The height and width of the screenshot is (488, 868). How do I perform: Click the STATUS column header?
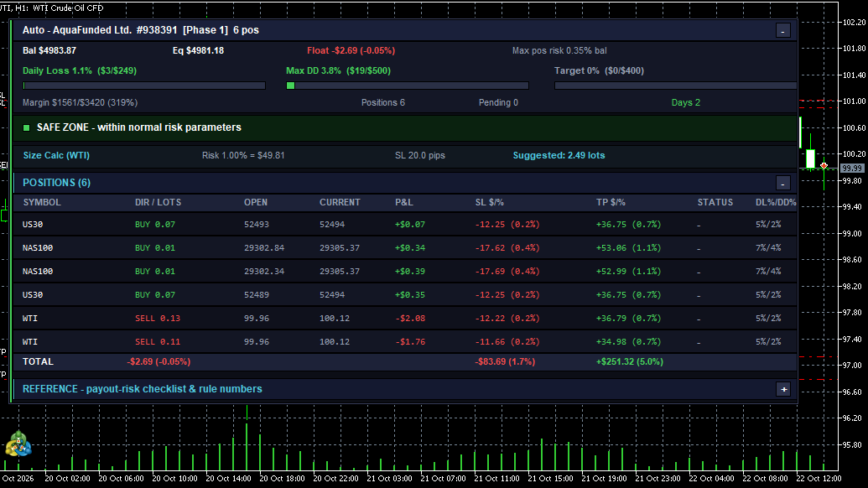(x=715, y=203)
